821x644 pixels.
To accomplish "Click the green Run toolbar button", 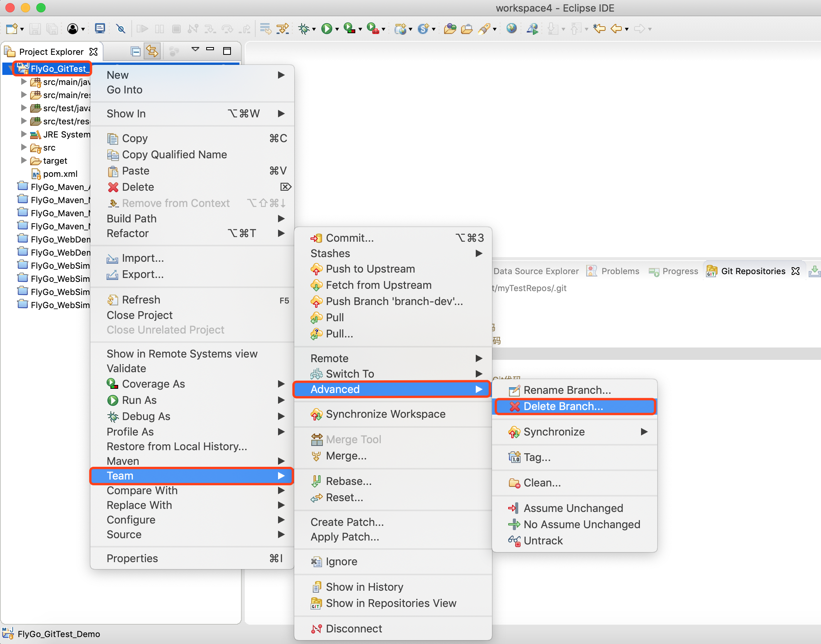I will (x=327, y=29).
